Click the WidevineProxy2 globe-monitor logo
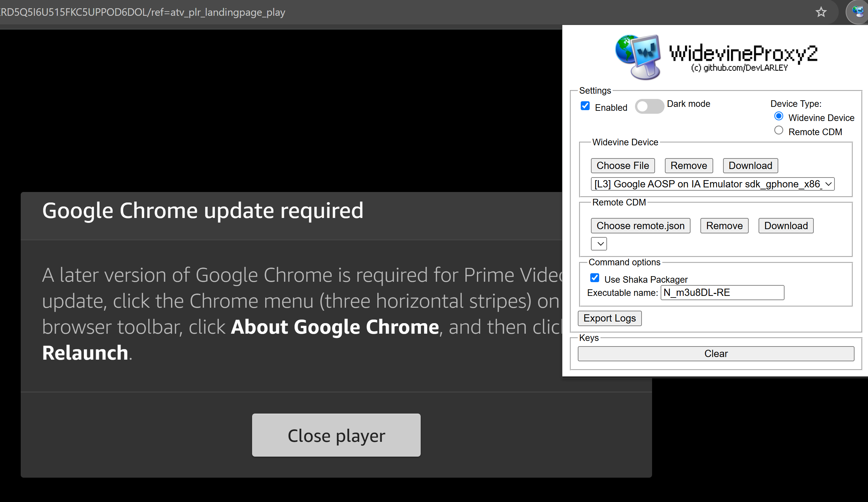 [x=638, y=57]
